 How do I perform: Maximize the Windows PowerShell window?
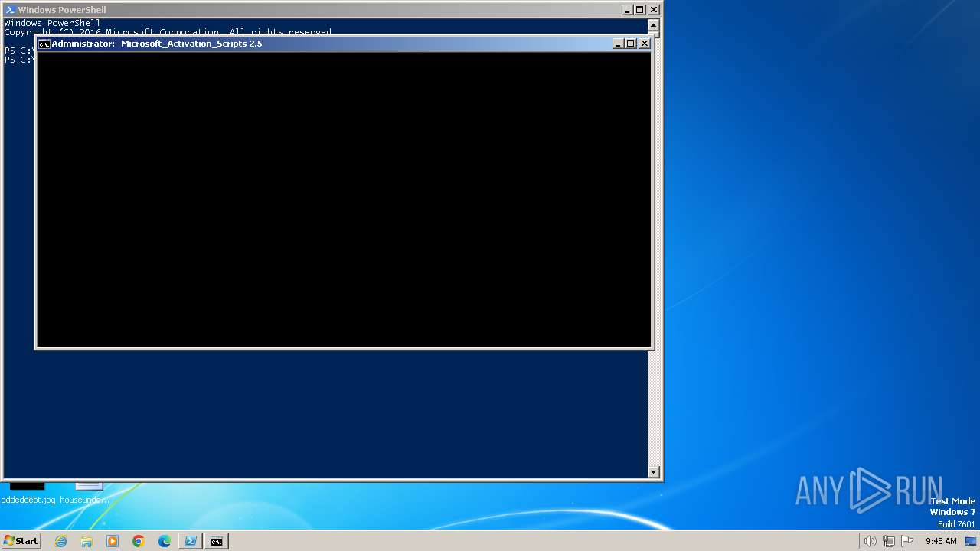click(640, 10)
